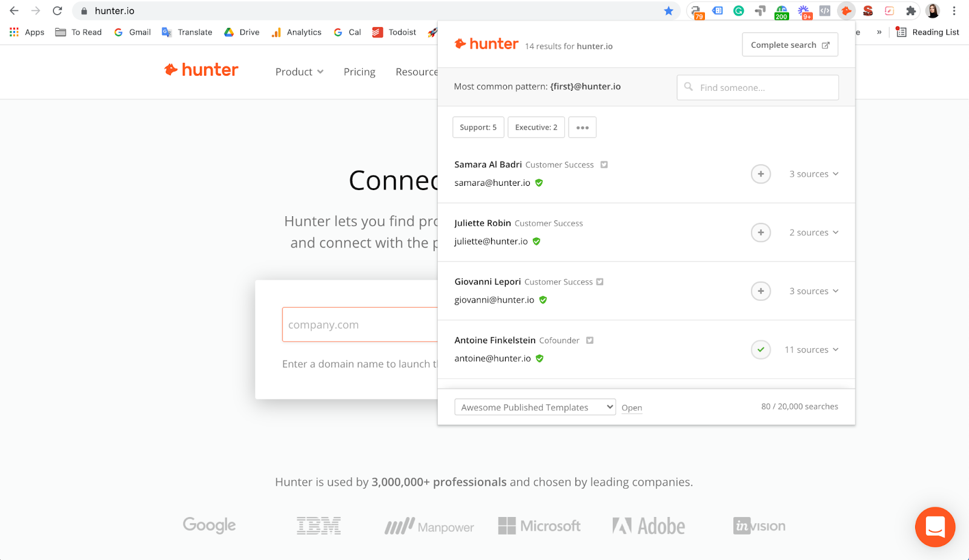Open the red SEO extension icon
Viewport: 969px width, 560px height.
point(868,11)
